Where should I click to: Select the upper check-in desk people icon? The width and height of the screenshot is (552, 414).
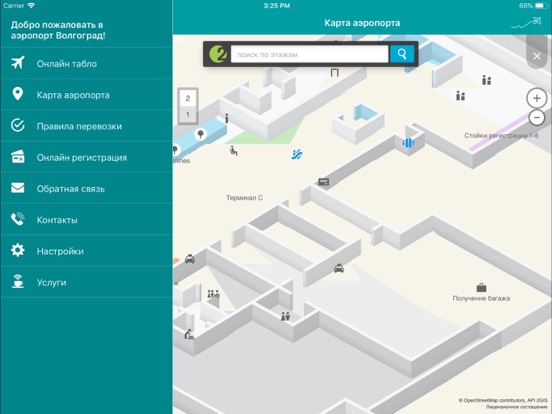pyautogui.click(x=487, y=80)
